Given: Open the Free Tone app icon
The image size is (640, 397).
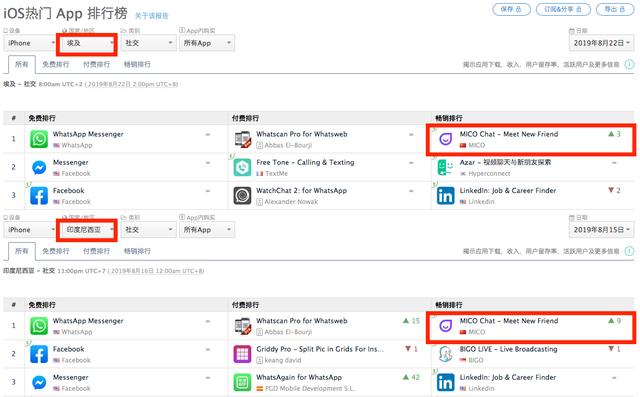Looking at the screenshot, I should click(242, 167).
